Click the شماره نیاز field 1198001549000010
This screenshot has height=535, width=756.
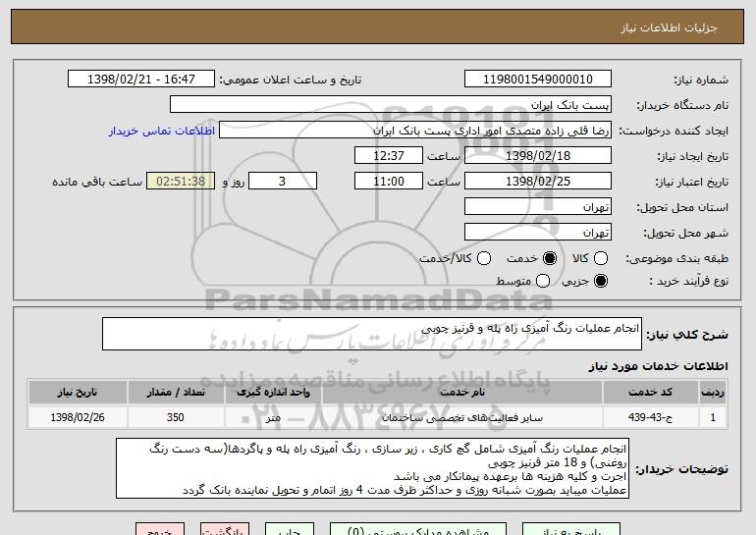pos(538,80)
